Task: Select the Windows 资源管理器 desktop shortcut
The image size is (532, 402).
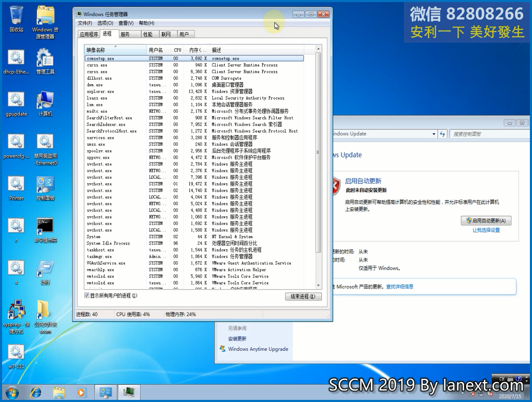Action: pos(45,22)
